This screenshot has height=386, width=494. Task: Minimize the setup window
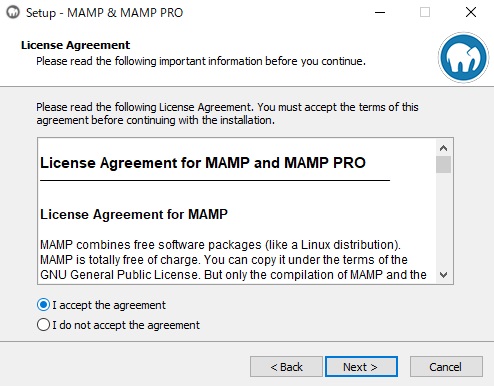click(380, 13)
